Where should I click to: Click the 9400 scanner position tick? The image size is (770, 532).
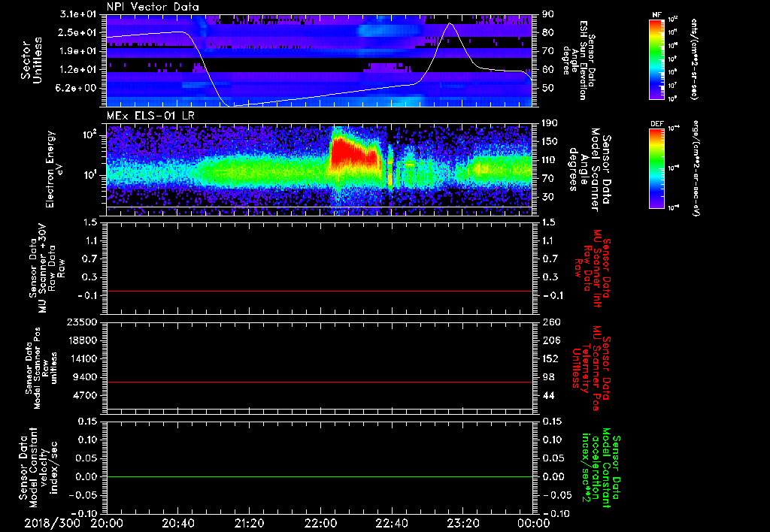(x=85, y=377)
